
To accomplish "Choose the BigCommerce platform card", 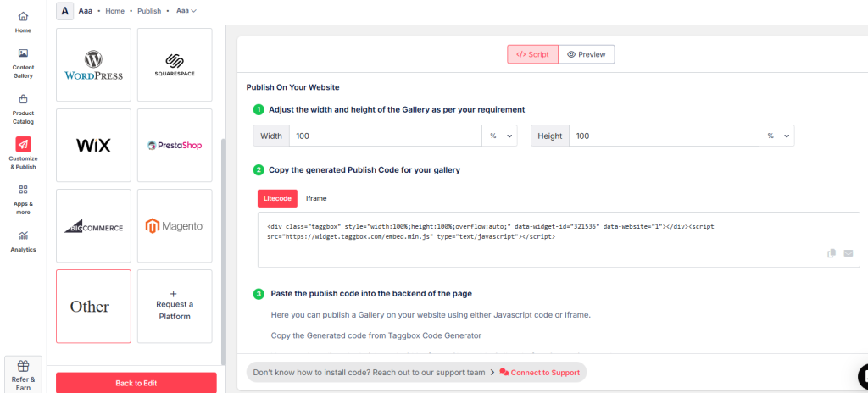I will tap(93, 226).
